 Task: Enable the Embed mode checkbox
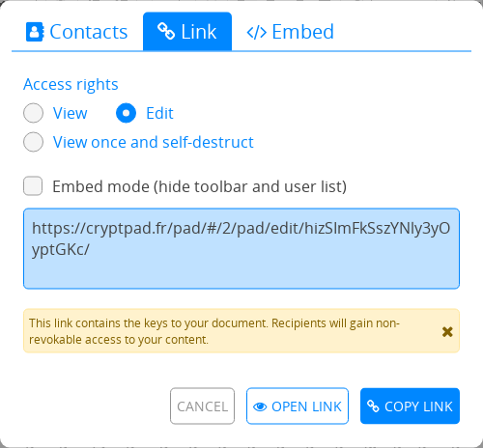(x=33, y=185)
